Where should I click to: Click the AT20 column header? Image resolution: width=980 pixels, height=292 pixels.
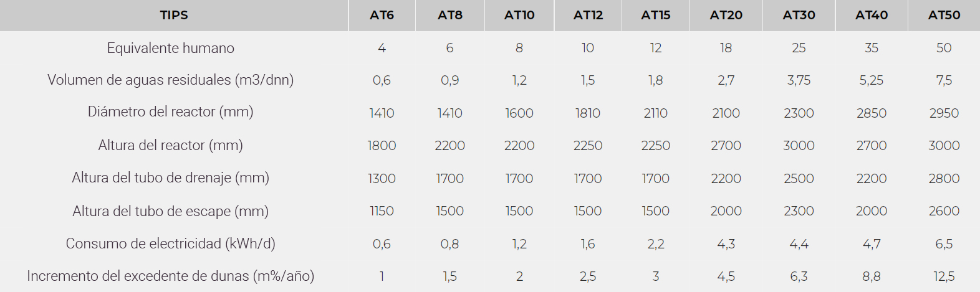[726, 16]
